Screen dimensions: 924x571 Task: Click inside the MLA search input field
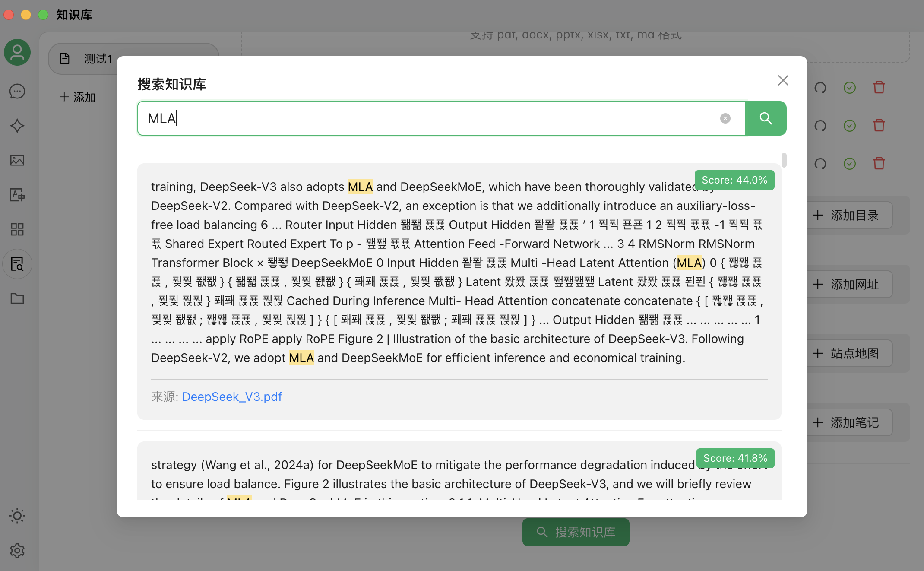[432, 118]
